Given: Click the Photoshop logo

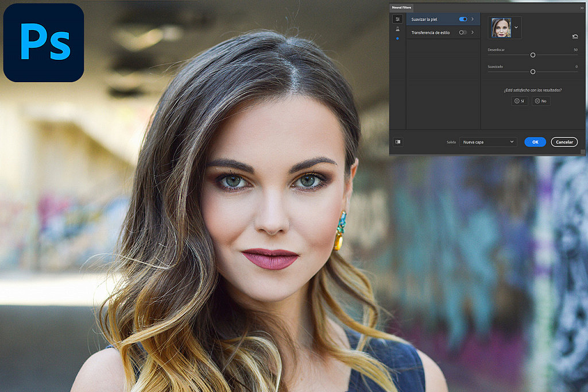Looking at the screenshot, I should point(43,43).
